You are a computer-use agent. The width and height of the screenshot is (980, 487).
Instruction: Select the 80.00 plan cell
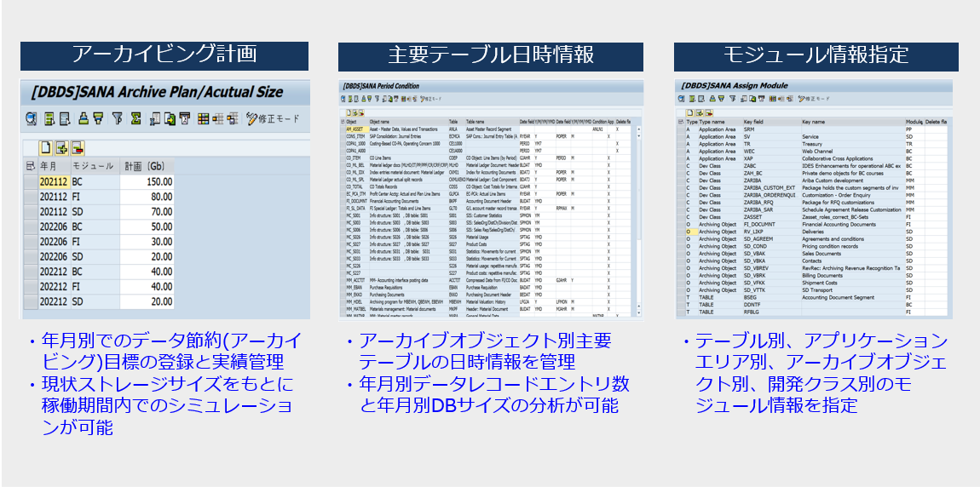(147, 197)
